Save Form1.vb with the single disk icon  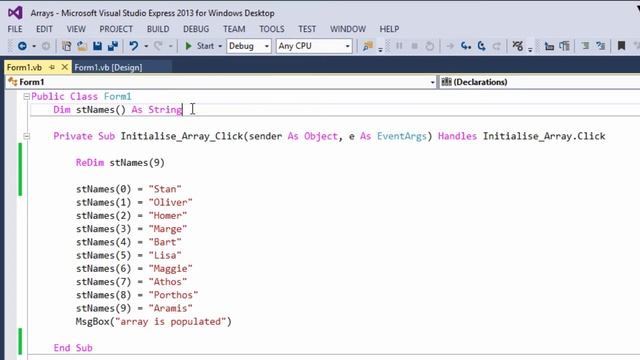click(97, 46)
